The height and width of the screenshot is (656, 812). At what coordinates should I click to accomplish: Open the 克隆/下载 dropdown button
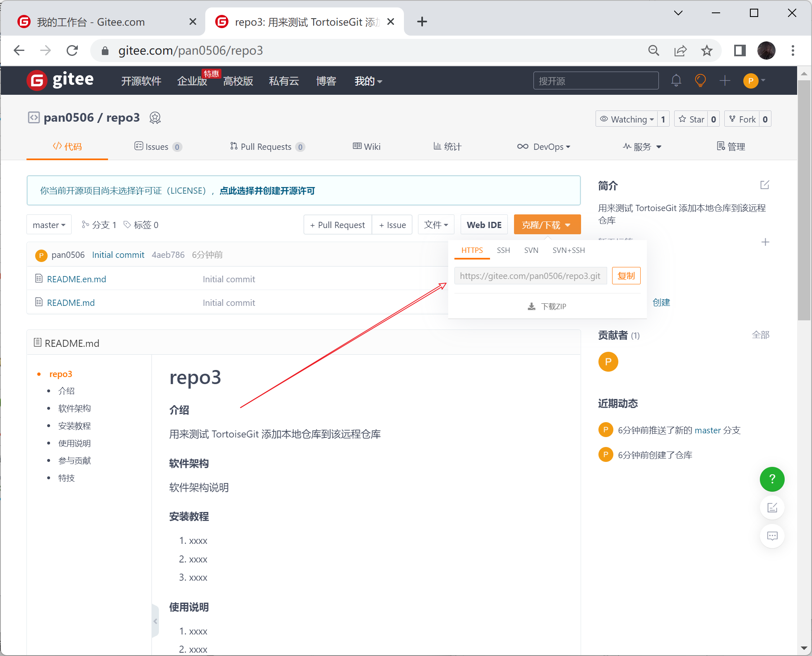coord(547,225)
